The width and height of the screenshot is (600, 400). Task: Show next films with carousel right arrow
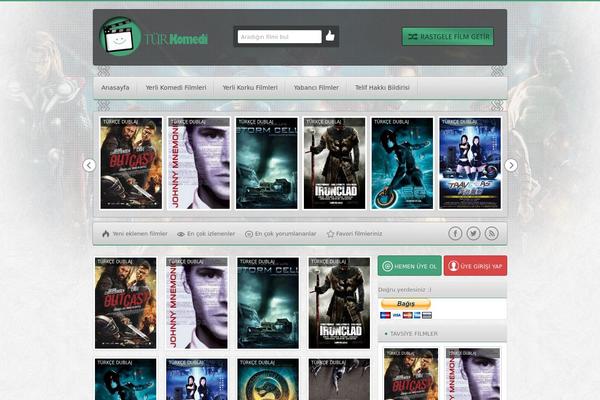[x=511, y=165]
